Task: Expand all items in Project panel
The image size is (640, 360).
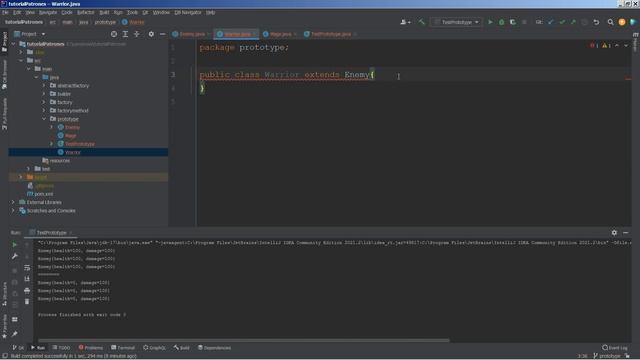Action: click(125, 34)
